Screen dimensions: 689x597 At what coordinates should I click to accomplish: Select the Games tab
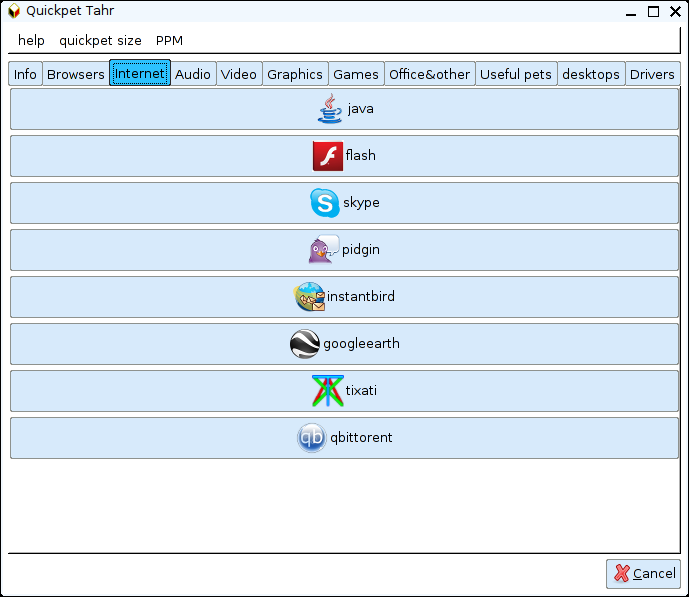[356, 74]
